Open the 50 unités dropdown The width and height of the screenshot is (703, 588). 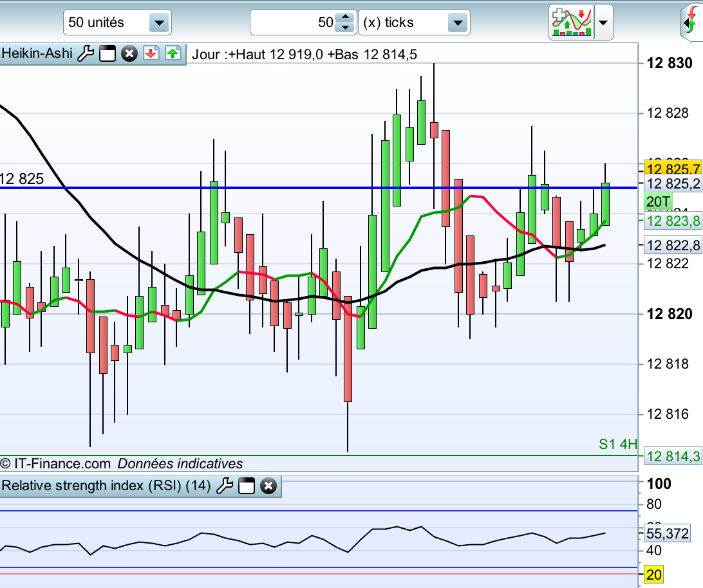[117, 23]
